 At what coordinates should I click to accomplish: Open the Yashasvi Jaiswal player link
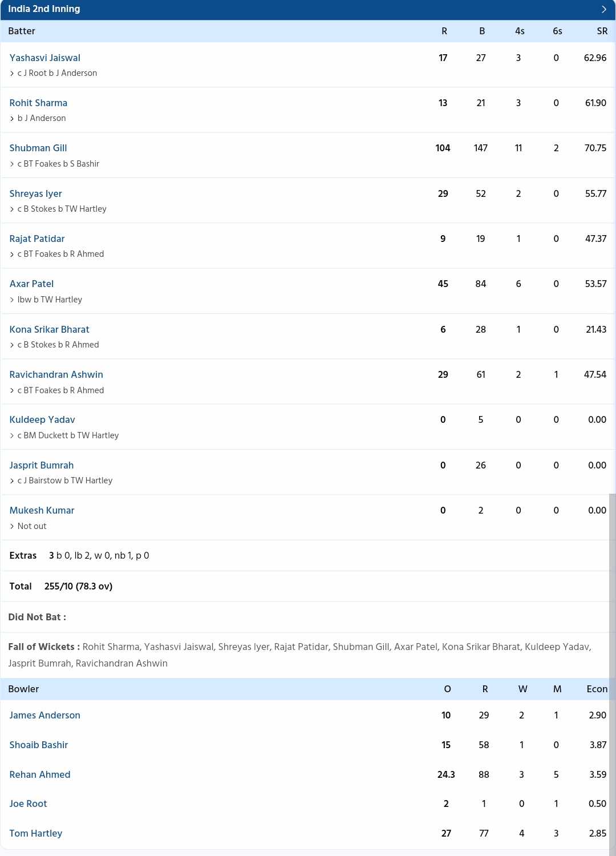[45, 58]
